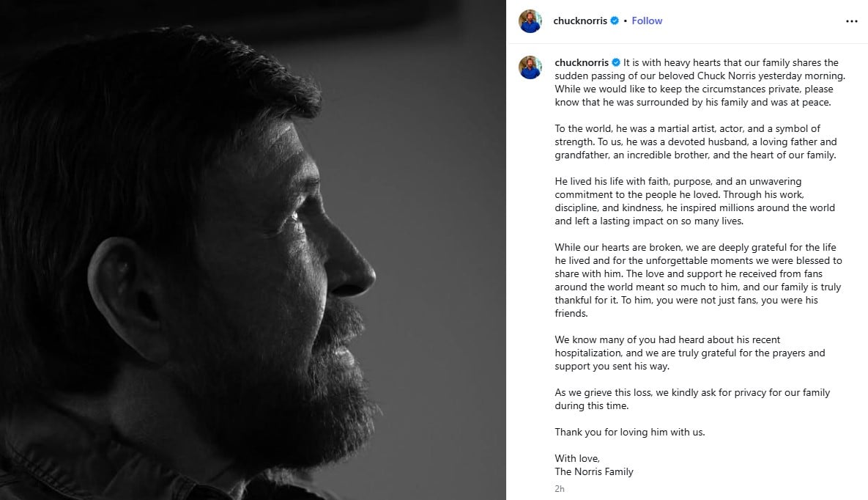Screen dimensions: 868x500
Task: Open the black-and-white post photo
Action: pos(253,250)
